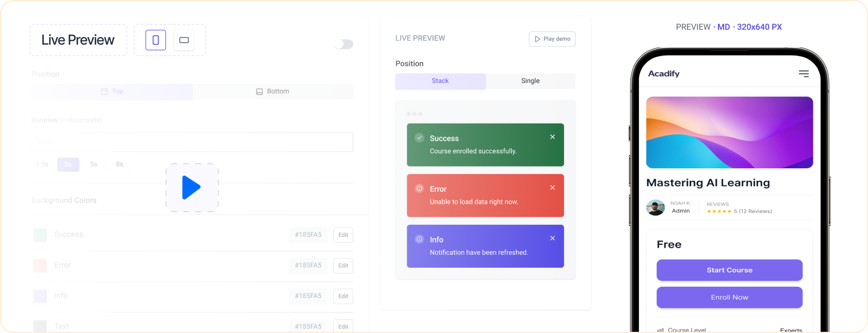Click the Mastering AI Learning title
The height and width of the screenshot is (333, 868).
[708, 183]
